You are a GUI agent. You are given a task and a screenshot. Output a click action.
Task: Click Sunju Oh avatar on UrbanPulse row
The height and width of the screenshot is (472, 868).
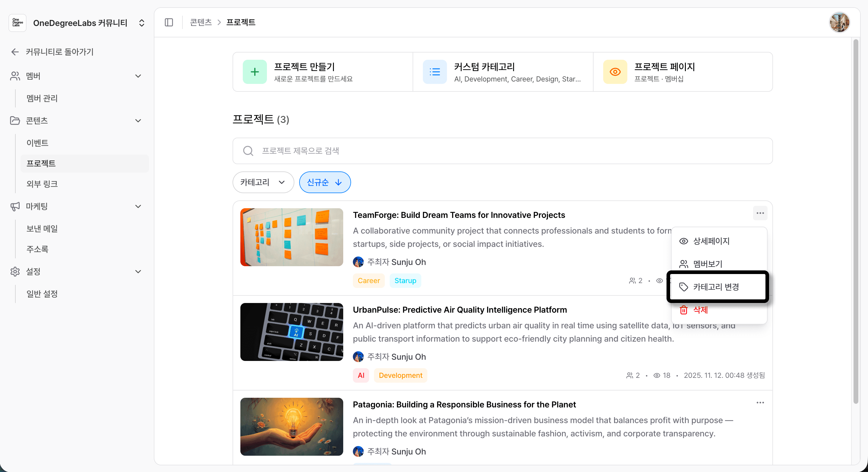(x=358, y=357)
